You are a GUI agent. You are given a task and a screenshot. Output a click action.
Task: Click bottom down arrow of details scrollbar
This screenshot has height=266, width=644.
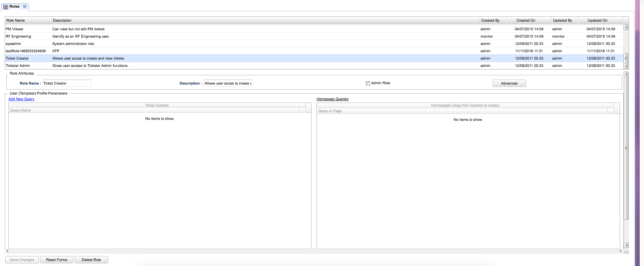(626, 245)
